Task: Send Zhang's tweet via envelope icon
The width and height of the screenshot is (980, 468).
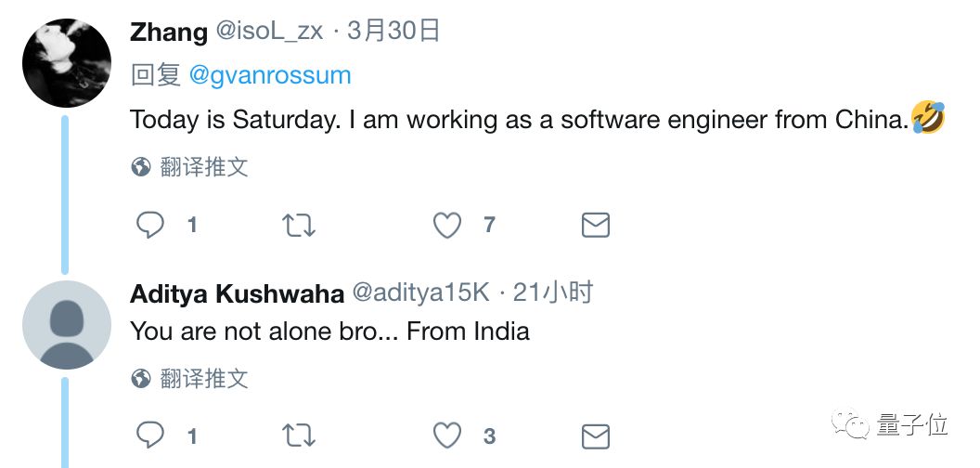Action: click(596, 226)
